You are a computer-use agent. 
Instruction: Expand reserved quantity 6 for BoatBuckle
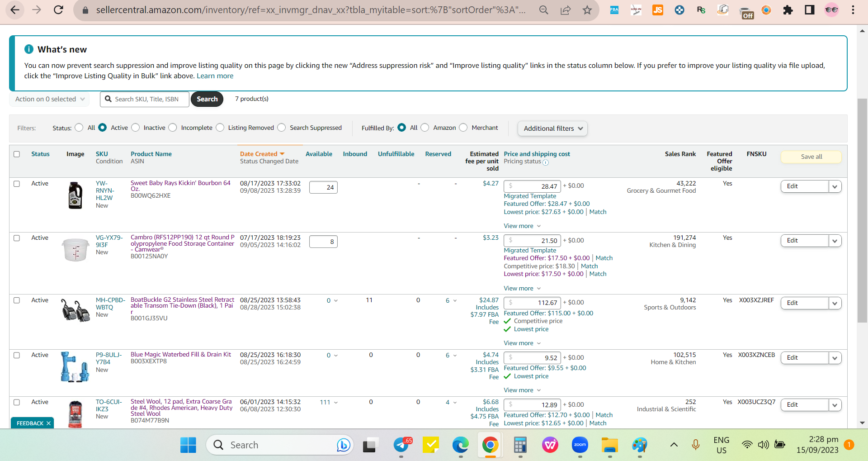[x=451, y=300]
